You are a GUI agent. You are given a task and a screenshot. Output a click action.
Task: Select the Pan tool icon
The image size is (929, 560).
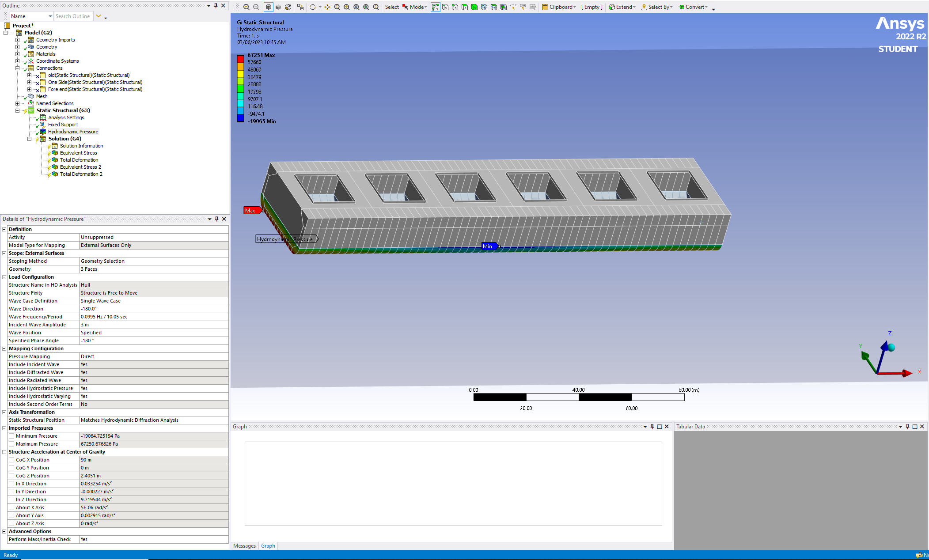[327, 7]
